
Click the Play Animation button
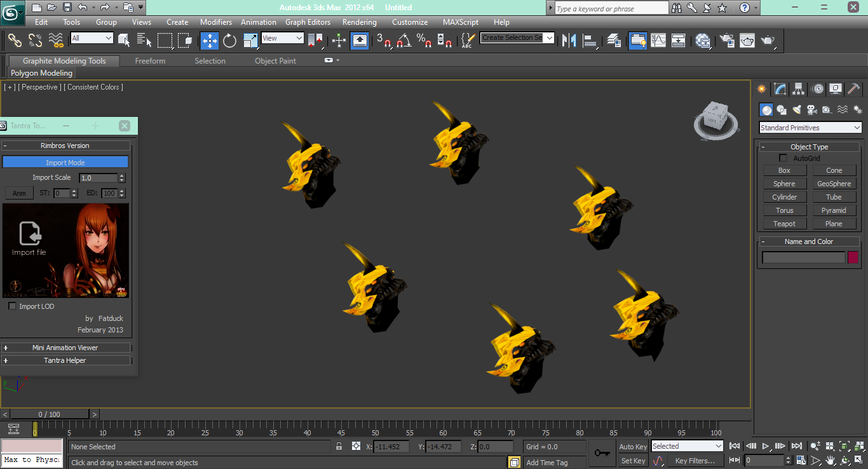pos(766,446)
